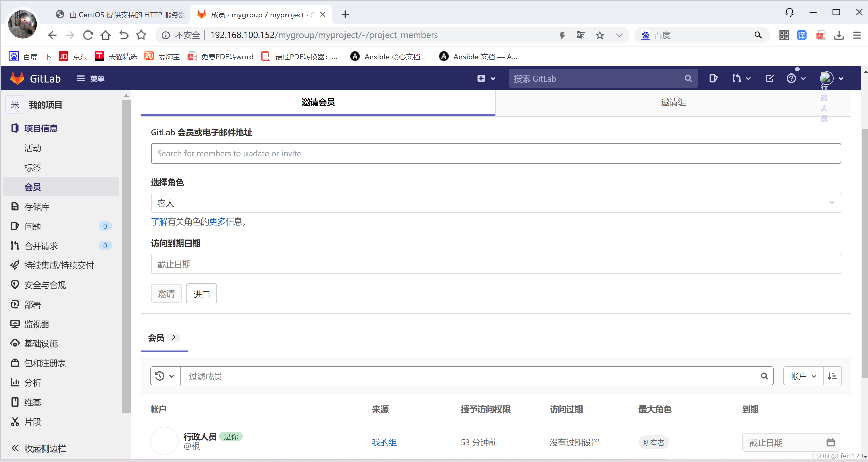
Task: Open the 帐户 sort dropdown
Action: (x=803, y=376)
